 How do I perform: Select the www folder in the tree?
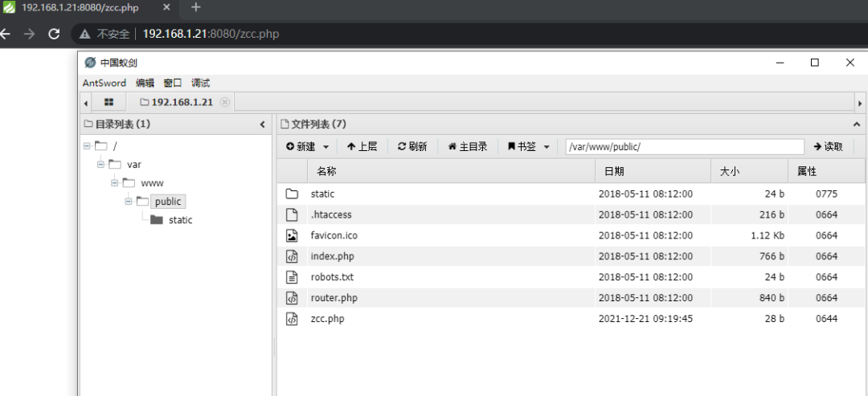point(152,182)
